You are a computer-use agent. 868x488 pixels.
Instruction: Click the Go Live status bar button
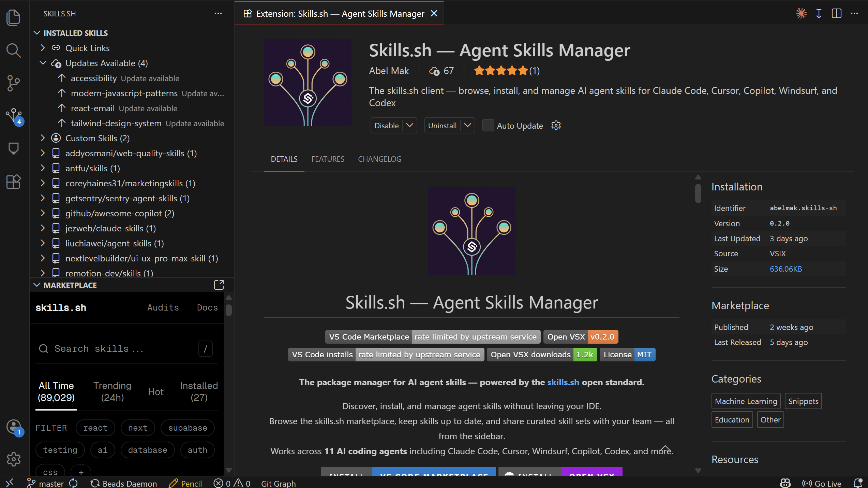[821, 483]
